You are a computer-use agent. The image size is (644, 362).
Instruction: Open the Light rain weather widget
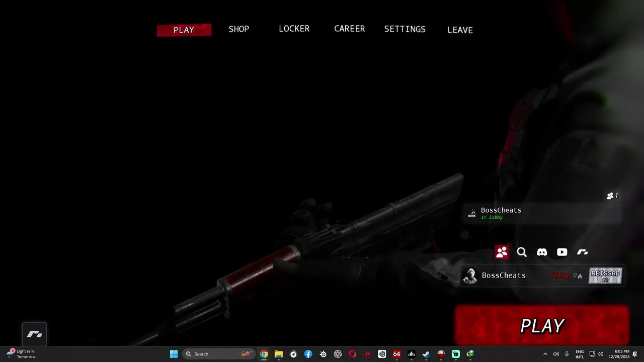[21, 354]
